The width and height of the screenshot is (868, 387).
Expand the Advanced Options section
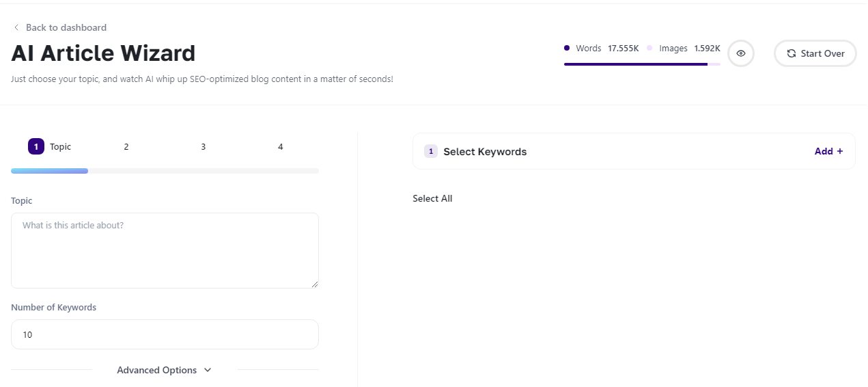click(156, 370)
